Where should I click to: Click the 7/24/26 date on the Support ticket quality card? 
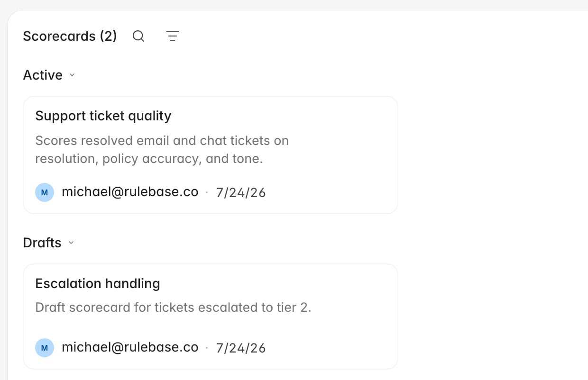point(241,193)
